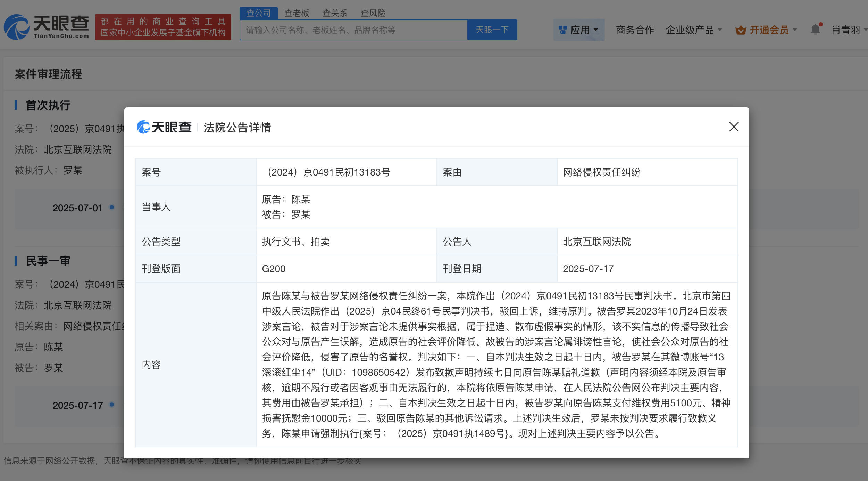Click the 应用 grid icon
Screen dimensions: 868x481
563,30
